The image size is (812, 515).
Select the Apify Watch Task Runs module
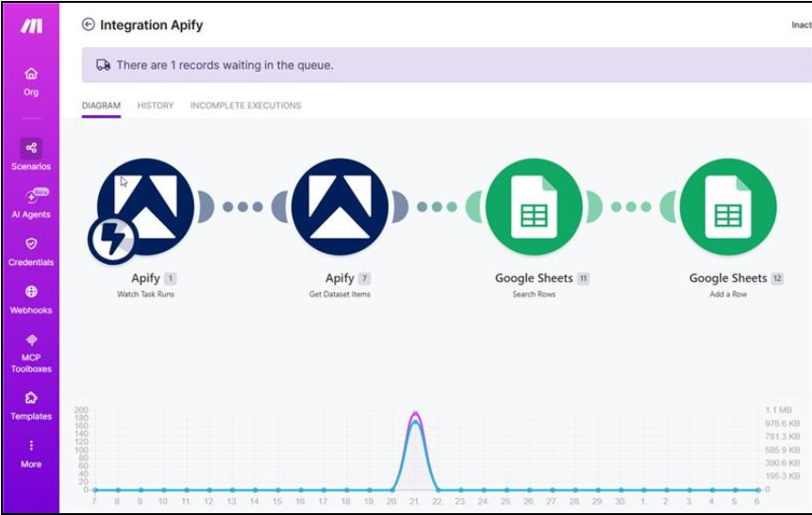click(x=145, y=207)
